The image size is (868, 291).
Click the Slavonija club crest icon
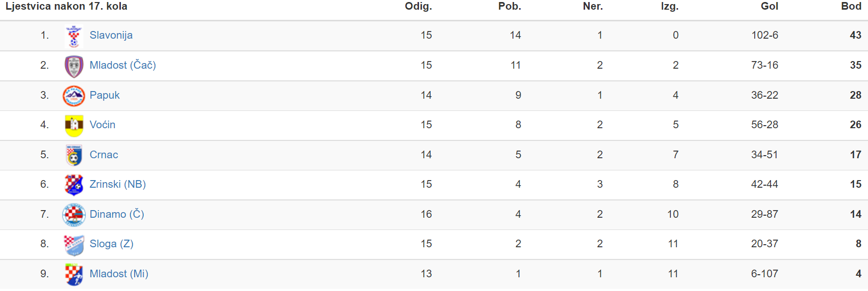(x=74, y=36)
